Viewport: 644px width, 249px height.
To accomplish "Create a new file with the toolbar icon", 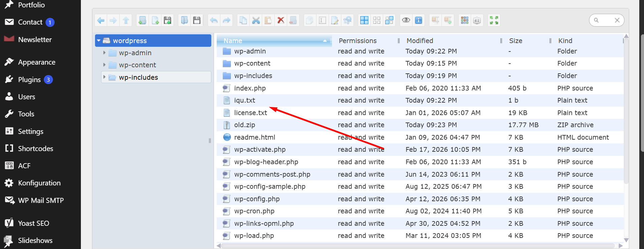I will pos(155,21).
